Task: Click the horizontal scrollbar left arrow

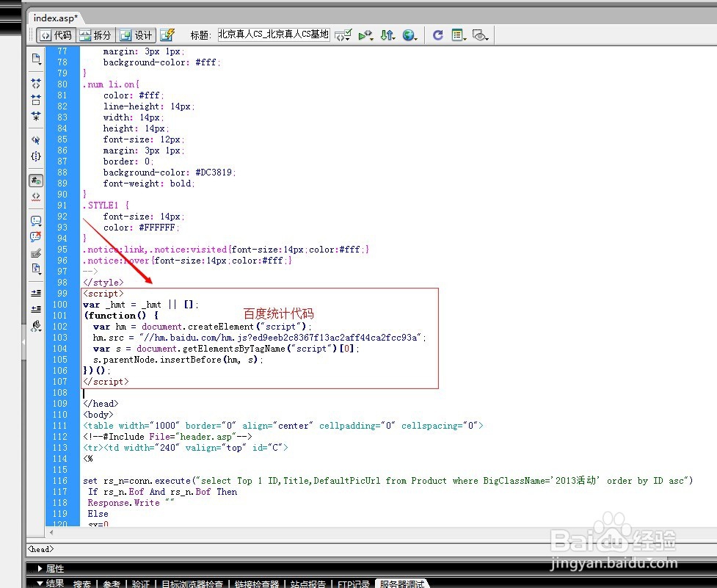Action: [51, 532]
